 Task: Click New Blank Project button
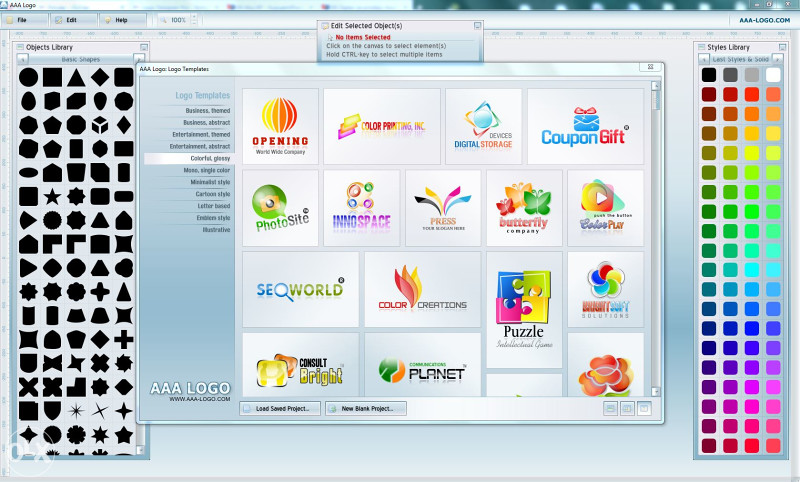[x=366, y=409]
